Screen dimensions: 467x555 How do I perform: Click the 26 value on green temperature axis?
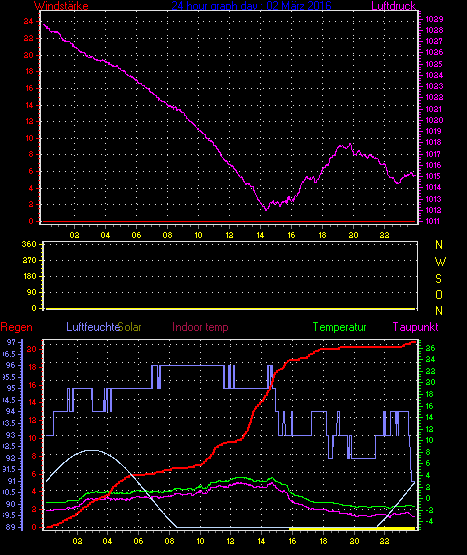430,348
